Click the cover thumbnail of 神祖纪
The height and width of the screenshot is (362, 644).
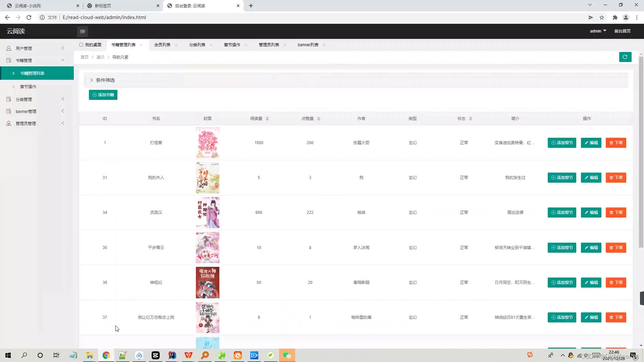207,282
